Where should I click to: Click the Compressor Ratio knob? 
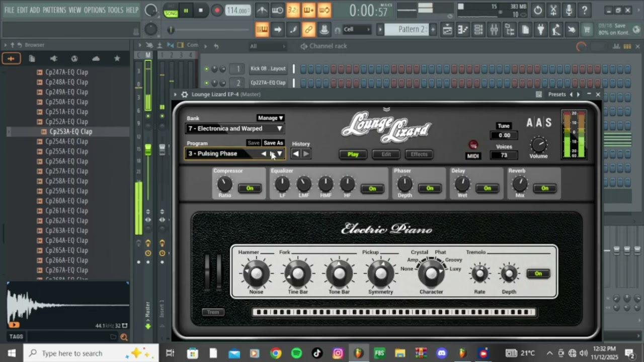(224, 184)
